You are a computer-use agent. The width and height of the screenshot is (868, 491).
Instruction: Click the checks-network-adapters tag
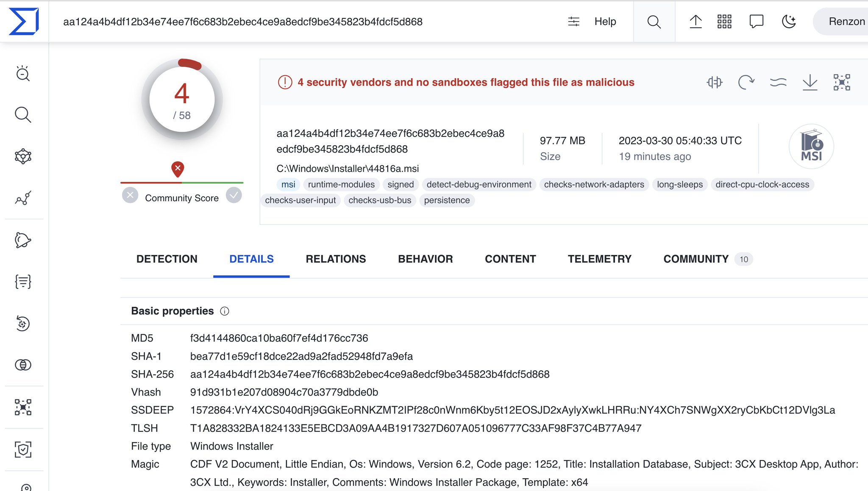tap(594, 184)
